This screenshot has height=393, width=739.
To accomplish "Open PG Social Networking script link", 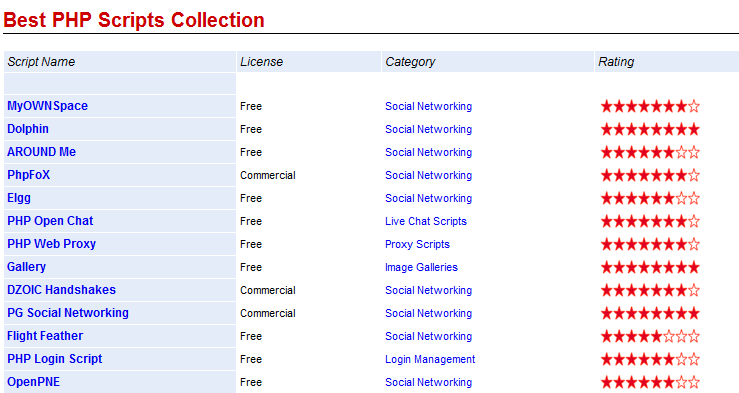I will tap(68, 313).
